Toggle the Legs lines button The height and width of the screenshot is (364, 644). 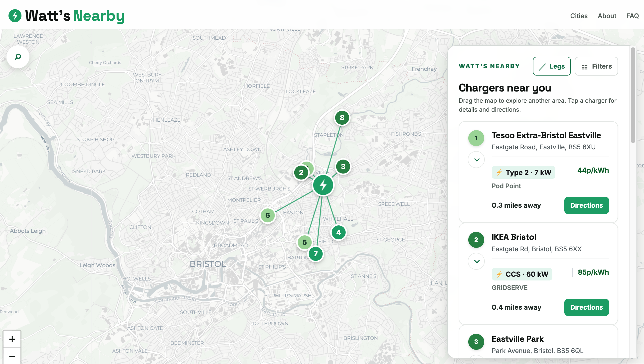tap(552, 66)
